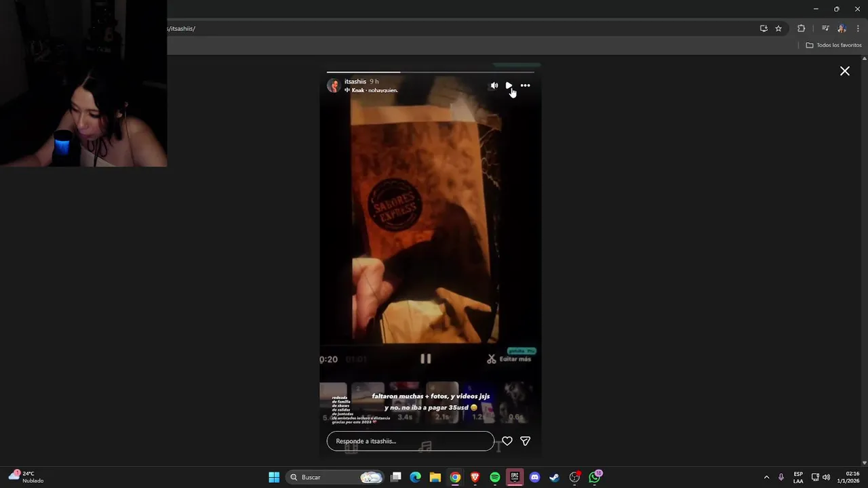Click the address bar URL itsashiis
The height and width of the screenshot is (488, 868).
tap(182, 28)
